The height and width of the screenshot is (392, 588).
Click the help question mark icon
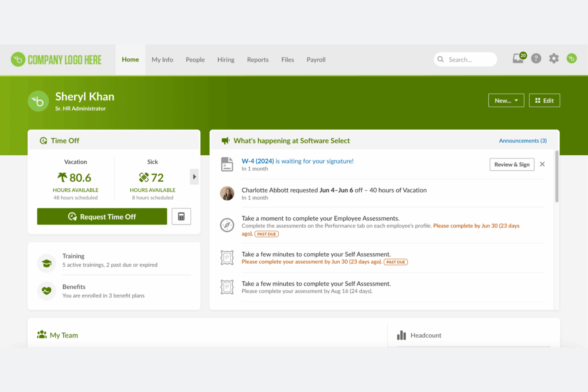coord(536,58)
